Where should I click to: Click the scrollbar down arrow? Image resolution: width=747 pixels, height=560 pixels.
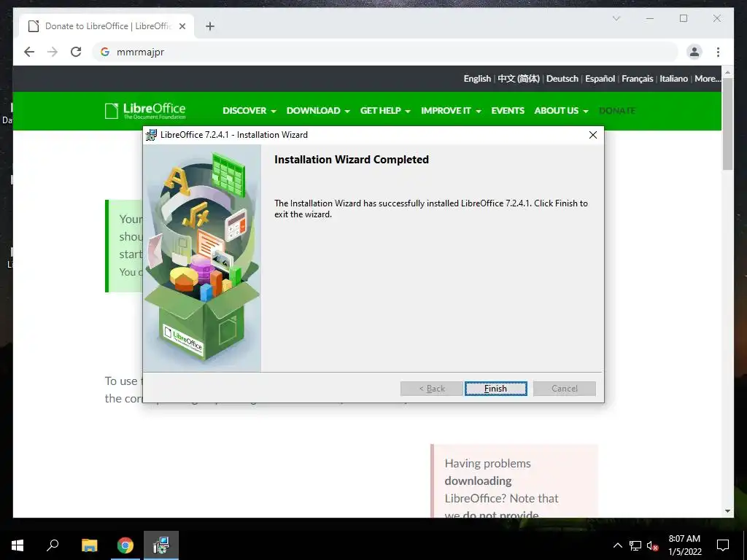tap(727, 511)
